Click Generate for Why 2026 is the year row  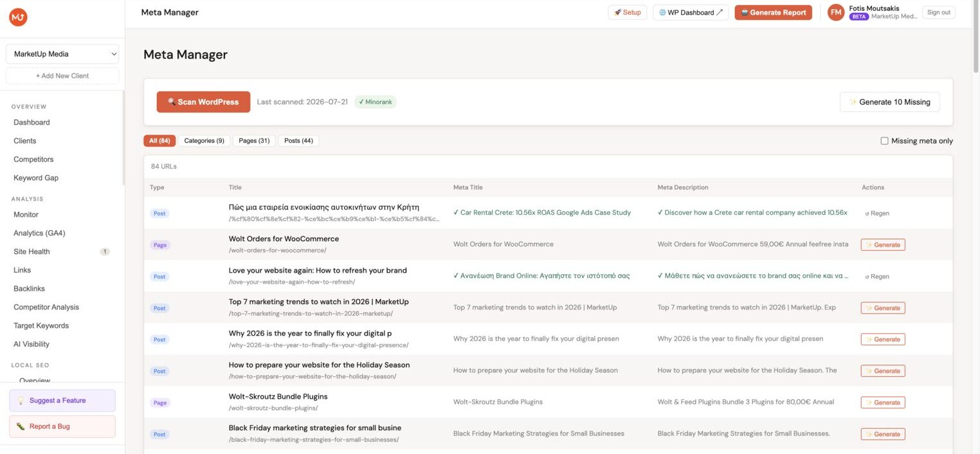click(x=883, y=340)
